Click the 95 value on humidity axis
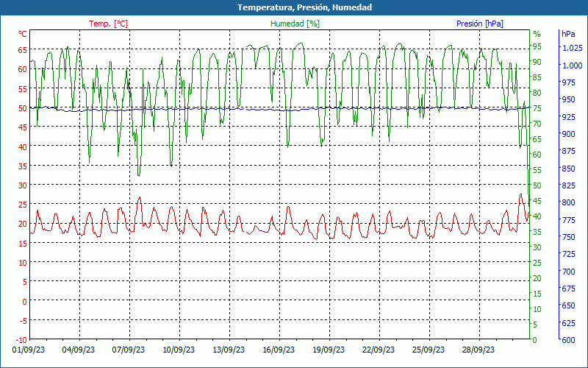The image size is (588, 368). point(537,46)
